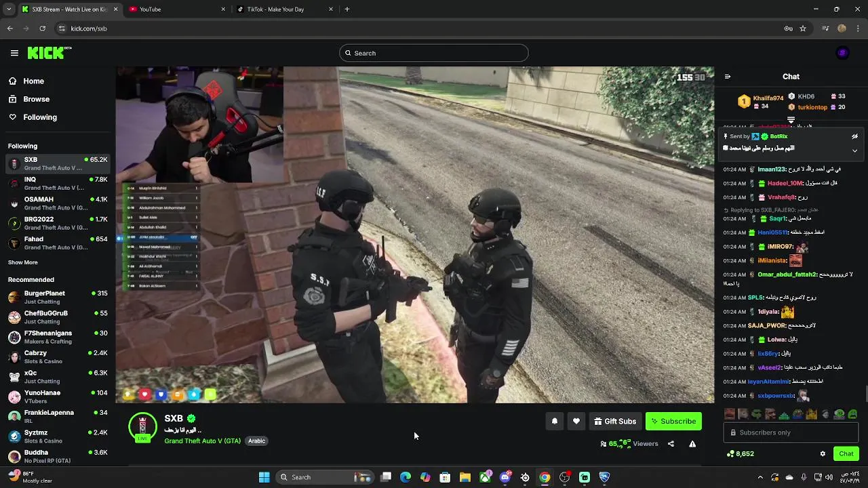Viewport: 868px width, 488px height.
Task: Unpin the BotRix pinned message
Action: pyautogui.click(x=854, y=136)
